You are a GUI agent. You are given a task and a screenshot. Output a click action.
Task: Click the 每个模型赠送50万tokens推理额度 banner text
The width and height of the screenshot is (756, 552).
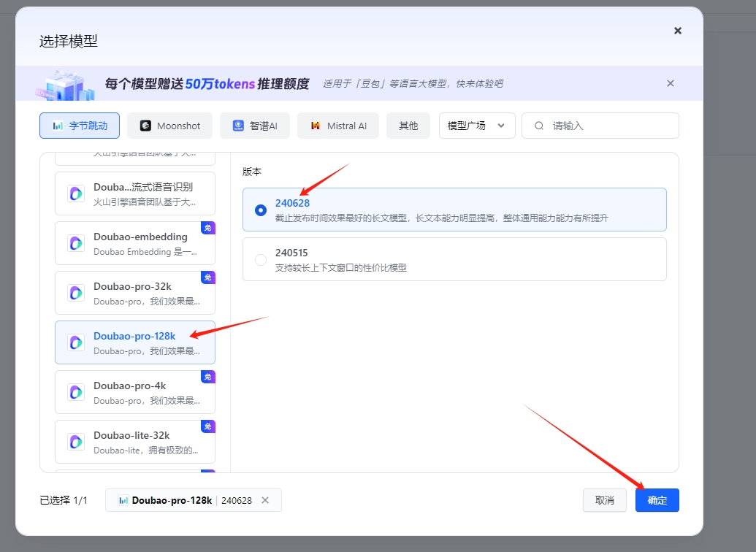pyautogui.click(x=207, y=84)
